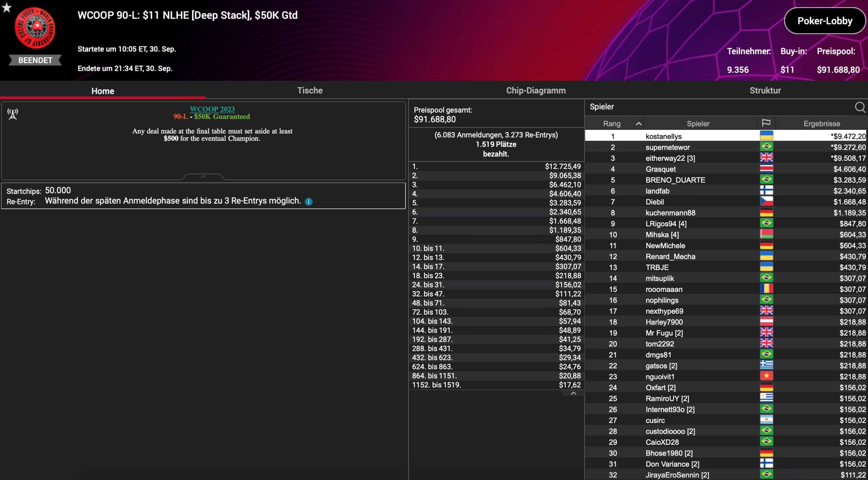Click eitherway22's UK flag icon
The image size is (868, 480).
[x=766, y=158]
